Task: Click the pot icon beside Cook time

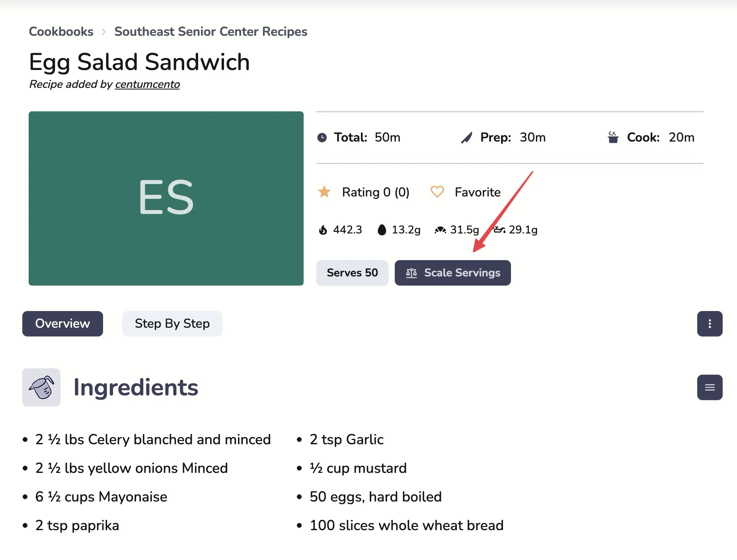Action: tap(613, 137)
